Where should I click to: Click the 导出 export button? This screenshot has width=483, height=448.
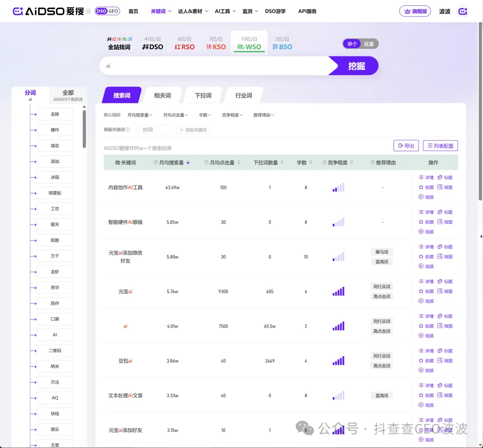click(x=406, y=145)
